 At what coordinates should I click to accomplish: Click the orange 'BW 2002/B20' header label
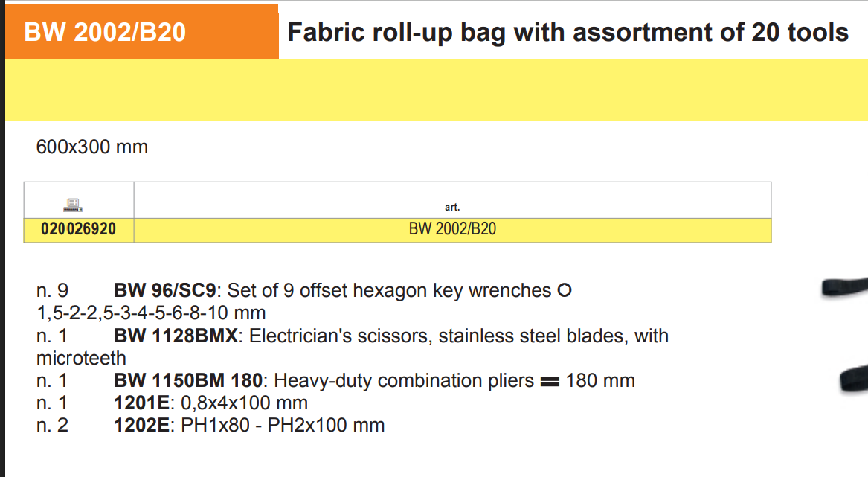106,33
